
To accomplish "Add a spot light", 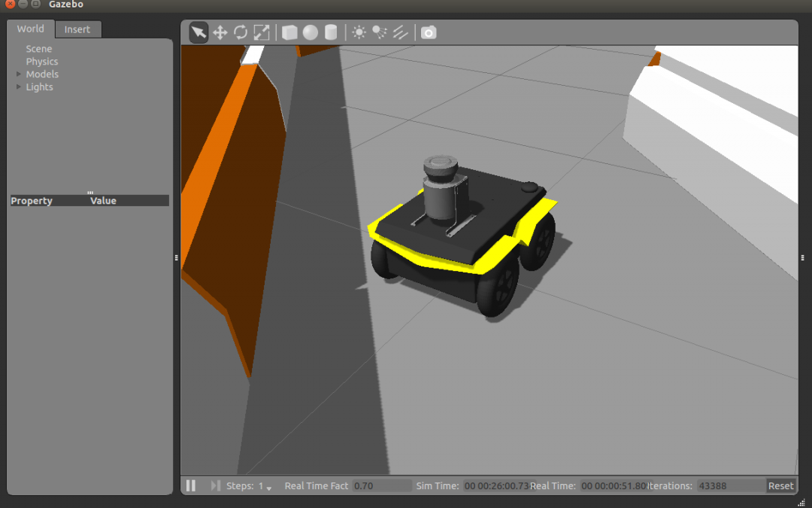I will click(x=380, y=32).
